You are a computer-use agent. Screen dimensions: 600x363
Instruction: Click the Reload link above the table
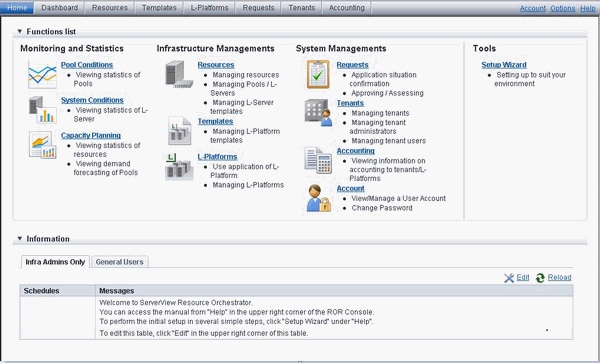coord(559,278)
